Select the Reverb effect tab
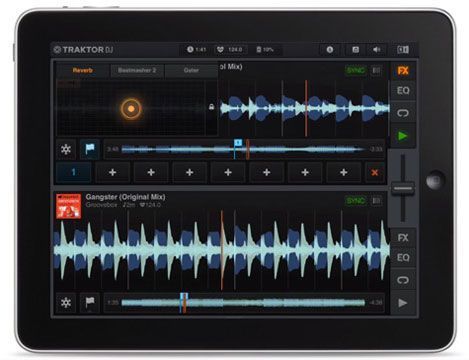Viewport: 469px width, 360px height. (x=83, y=70)
